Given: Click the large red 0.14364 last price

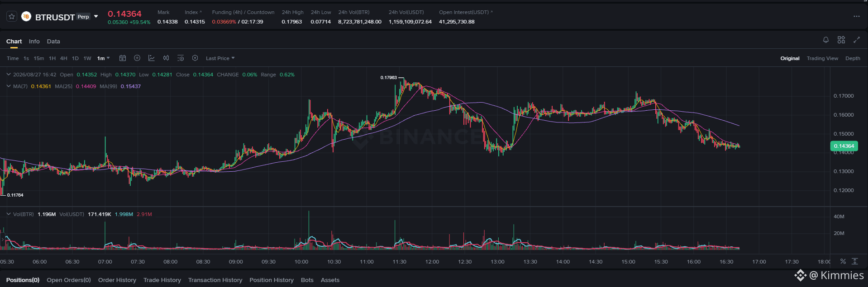Looking at the screenshot, I should [124, 14].
